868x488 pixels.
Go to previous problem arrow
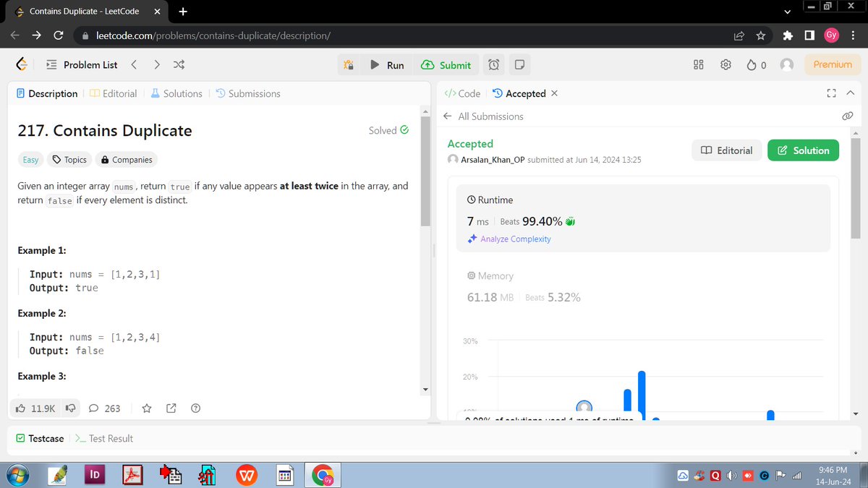tap(134, 65)
